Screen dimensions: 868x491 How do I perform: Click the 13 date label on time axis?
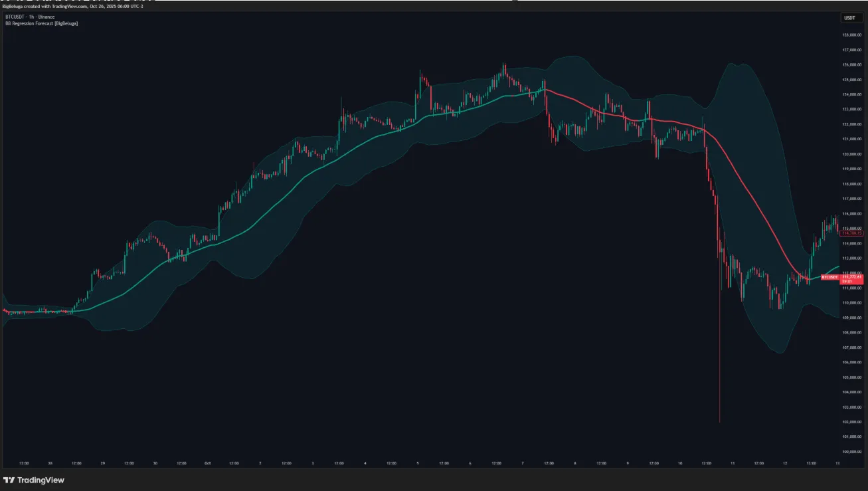click(x=837, y=463)
